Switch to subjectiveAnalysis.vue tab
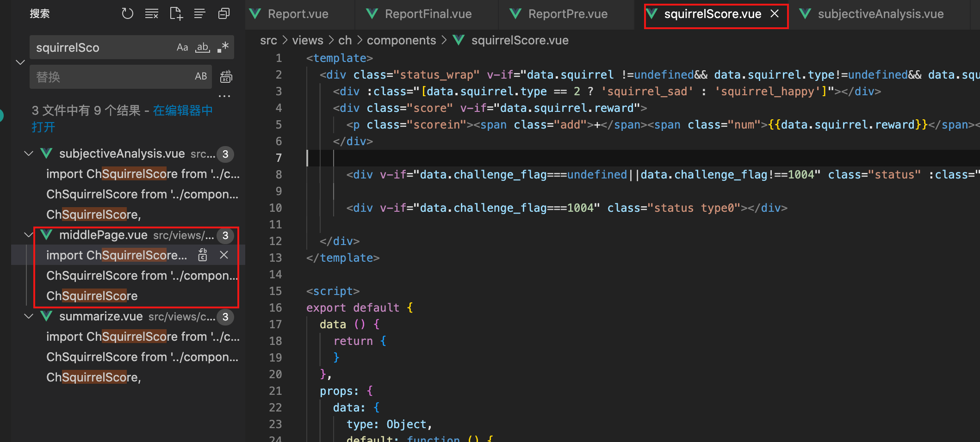 881,14
